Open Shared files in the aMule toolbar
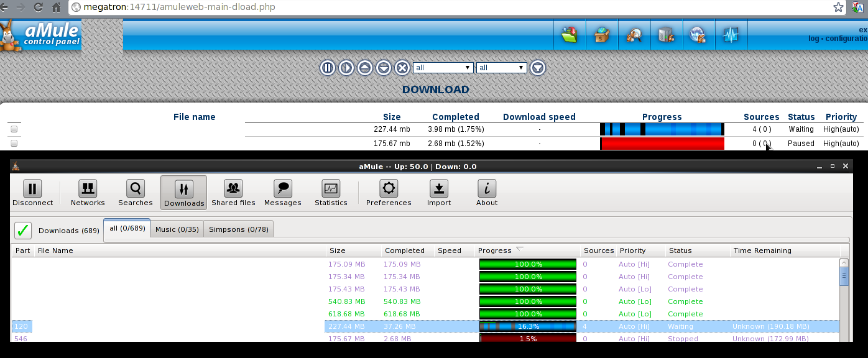 coord(233,193)
